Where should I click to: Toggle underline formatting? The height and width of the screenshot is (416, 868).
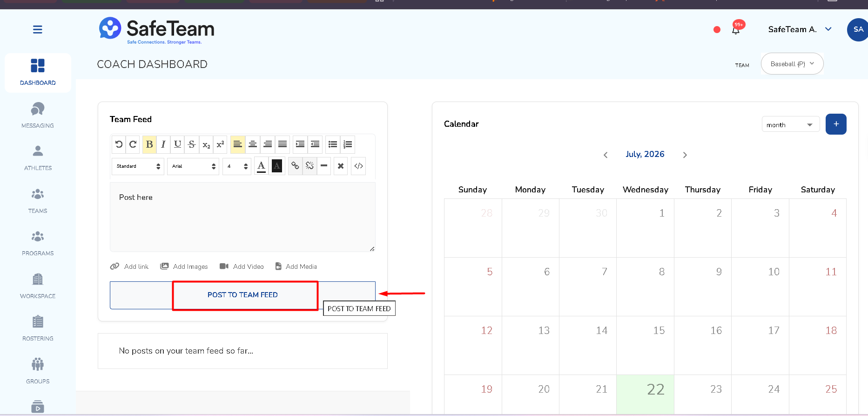click(177, 144)
